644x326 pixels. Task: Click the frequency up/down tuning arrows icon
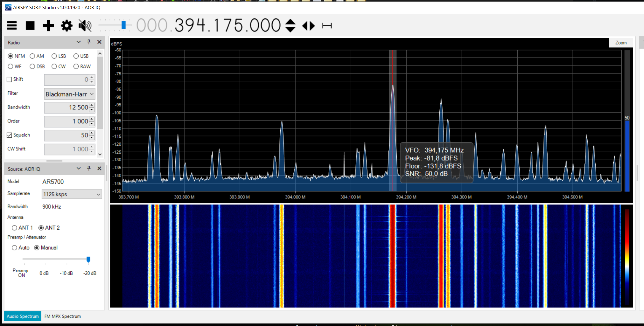pos(290,25)
